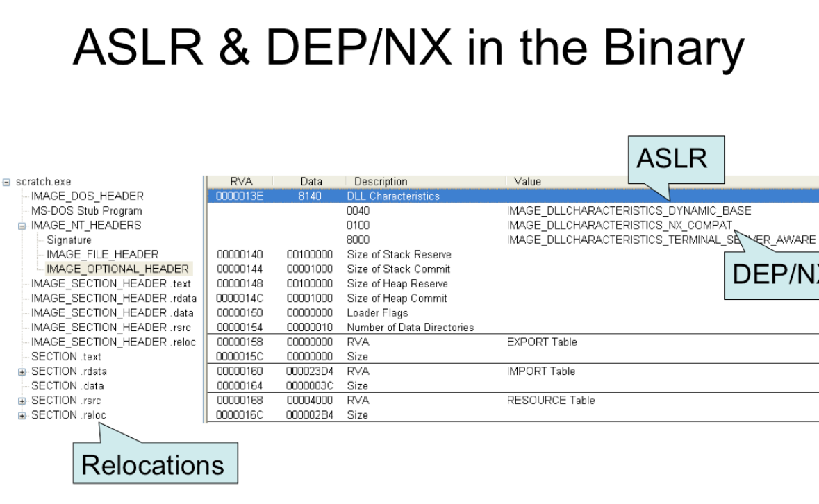Expand the SECTION .rsrc node

click(x=22, y=401)
